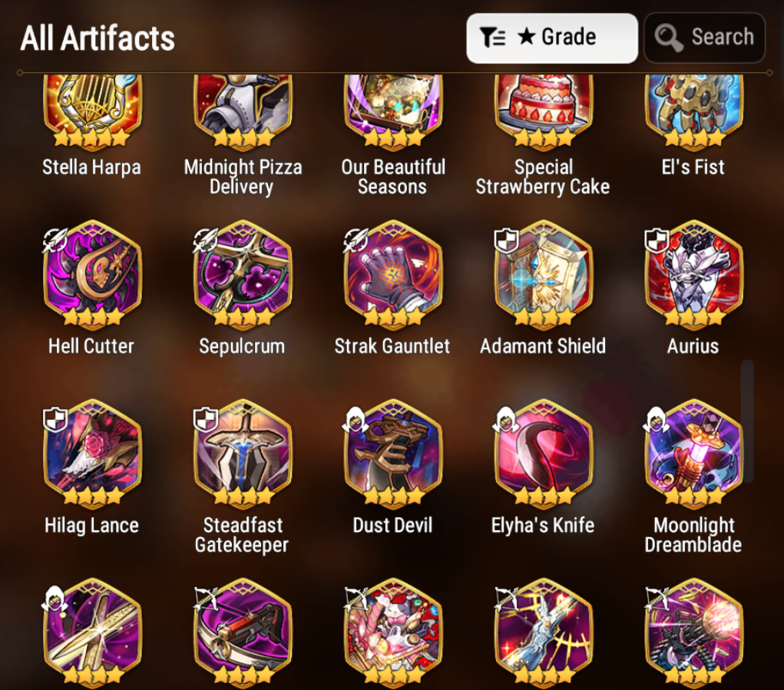Open the Moonlight Dreamblade artifact
This screenshot has width=784, height=690.
point(694,454)
